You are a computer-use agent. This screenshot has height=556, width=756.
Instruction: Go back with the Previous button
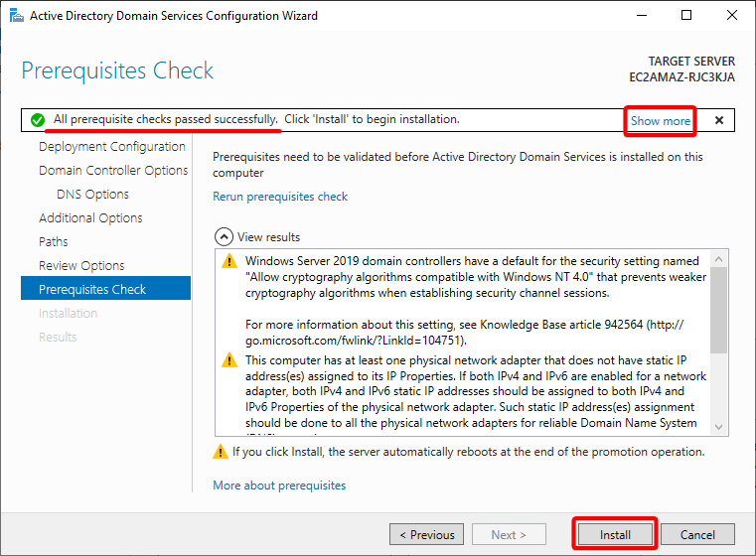click(x=427, y=534)
